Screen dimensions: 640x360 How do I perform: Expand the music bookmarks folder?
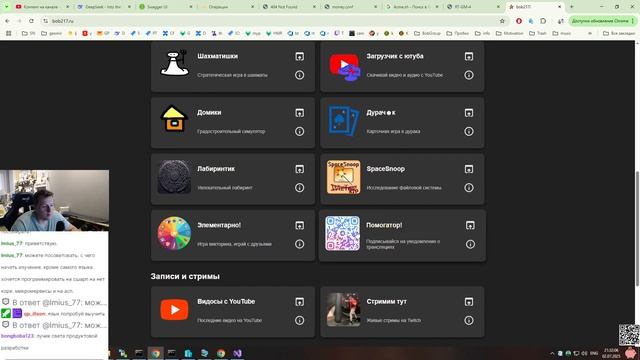point(562,33)
